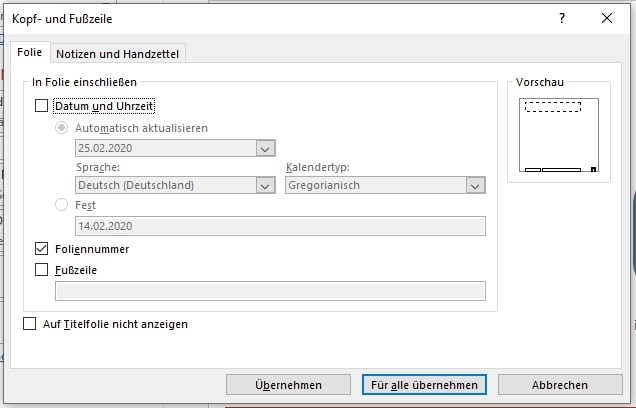The height and width of the screenshot is (408, 636).
Task: Click Für alle übernehmen button
Action: click(x=425, y=384)
